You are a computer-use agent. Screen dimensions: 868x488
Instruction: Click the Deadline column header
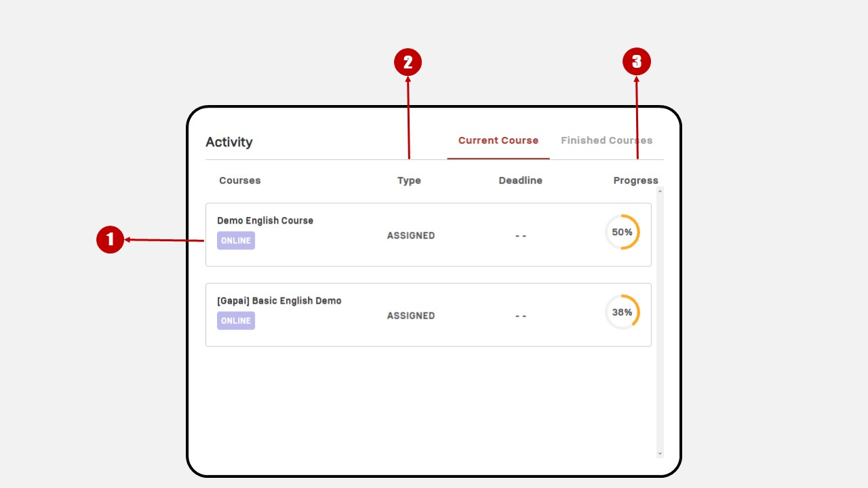coord(520,180)
